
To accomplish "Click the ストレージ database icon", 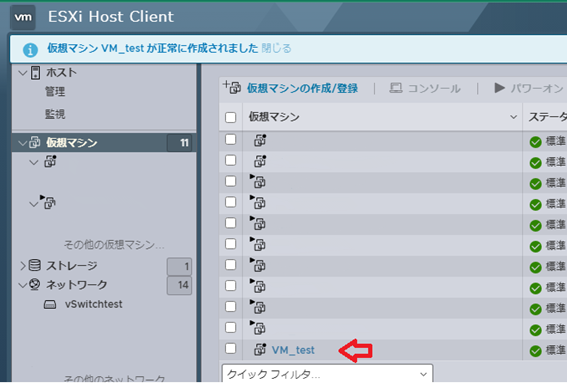I will 35,265.
